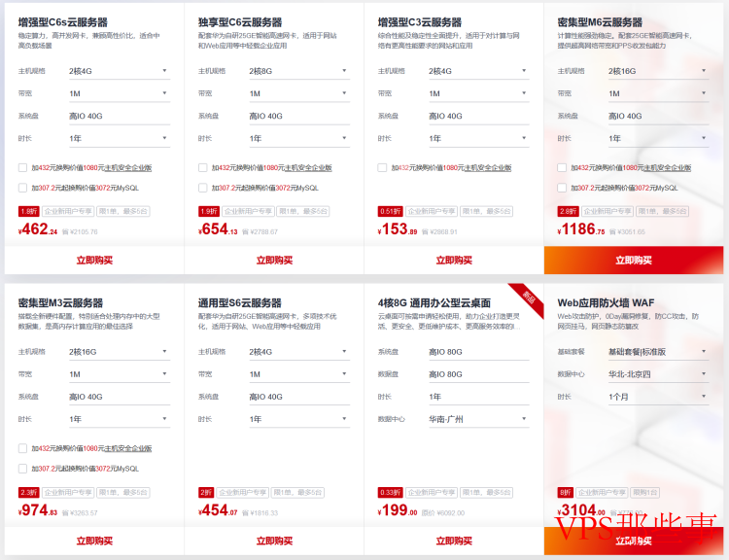Buy 4核8G 云桌面 with 立即购买
The image size is (729, 560).
click(x=454, y=541)
